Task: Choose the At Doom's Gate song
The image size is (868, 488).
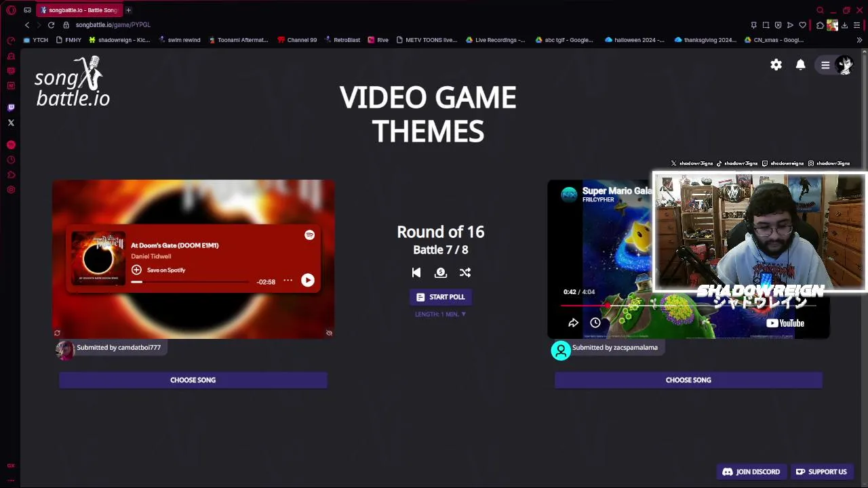Action: pyautogui.click(x=193, y=380)
